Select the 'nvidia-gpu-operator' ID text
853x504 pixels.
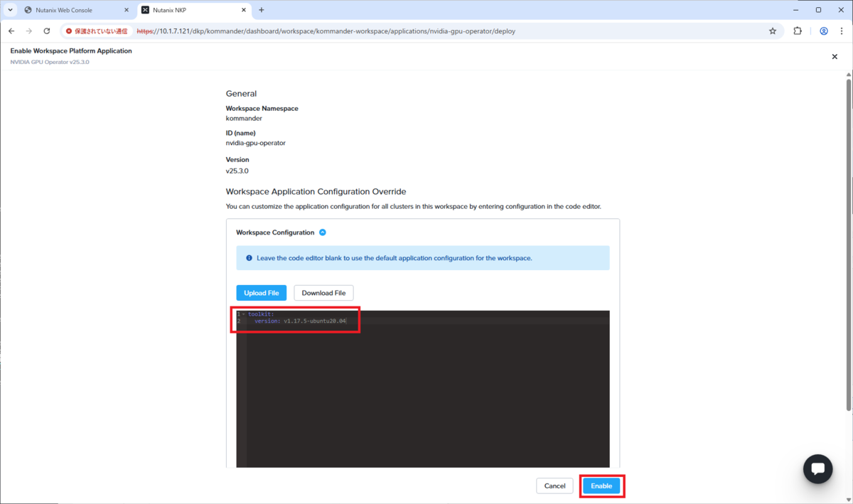click(255, 143)
